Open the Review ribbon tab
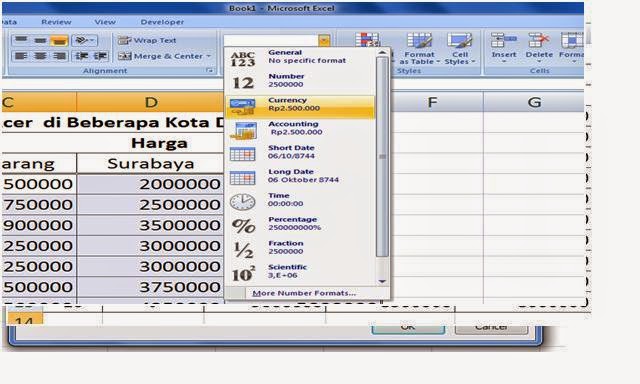The width and height of the screenshot is (640, 384). (x=56, y=22)
